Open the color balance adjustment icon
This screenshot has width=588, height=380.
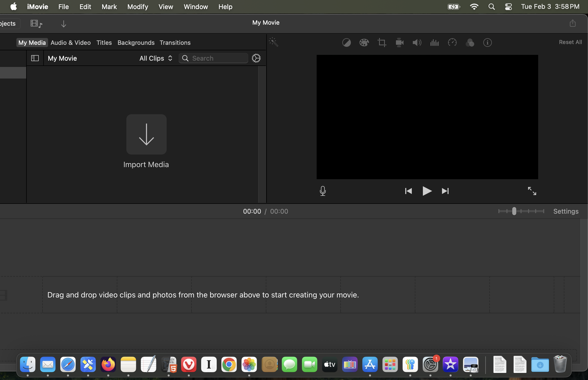[346, 43]
